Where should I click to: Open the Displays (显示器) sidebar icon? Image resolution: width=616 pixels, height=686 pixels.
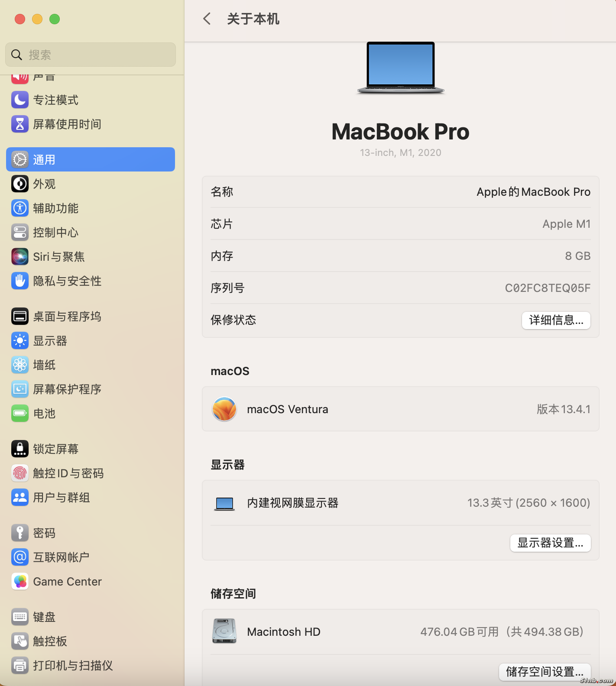tap(20, 341)
